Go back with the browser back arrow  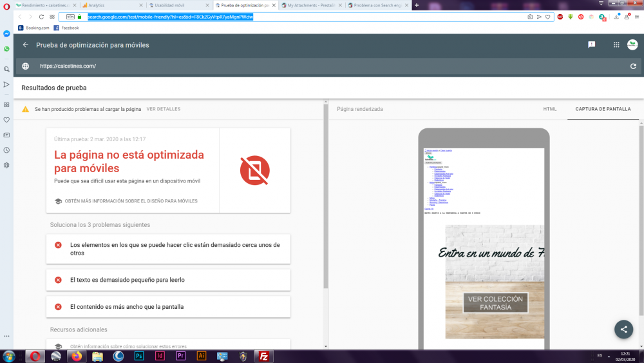click(20, 17)
